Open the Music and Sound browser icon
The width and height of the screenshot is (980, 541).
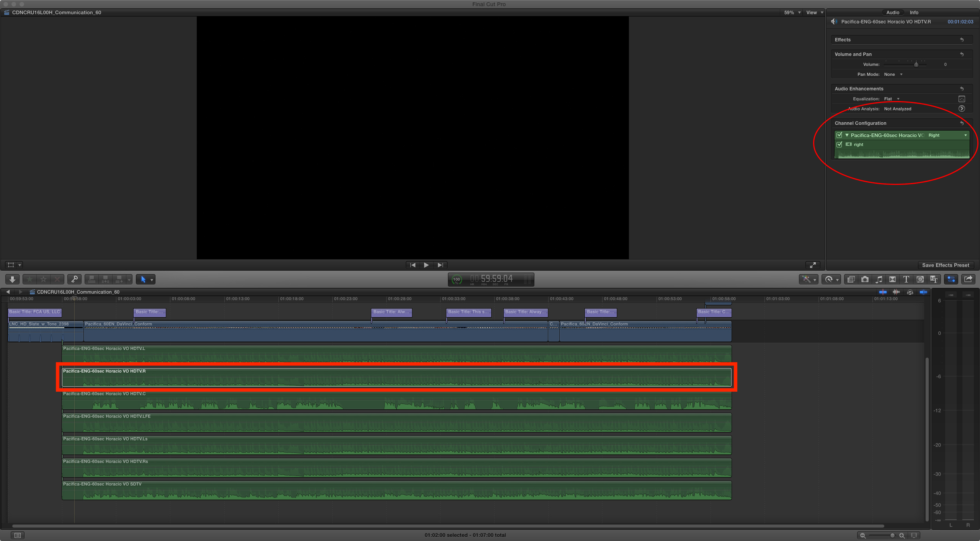point(879,280)
